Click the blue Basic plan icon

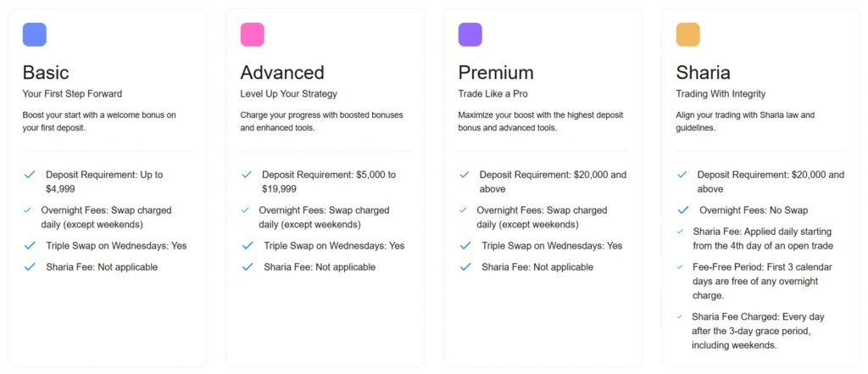(35, 35)
